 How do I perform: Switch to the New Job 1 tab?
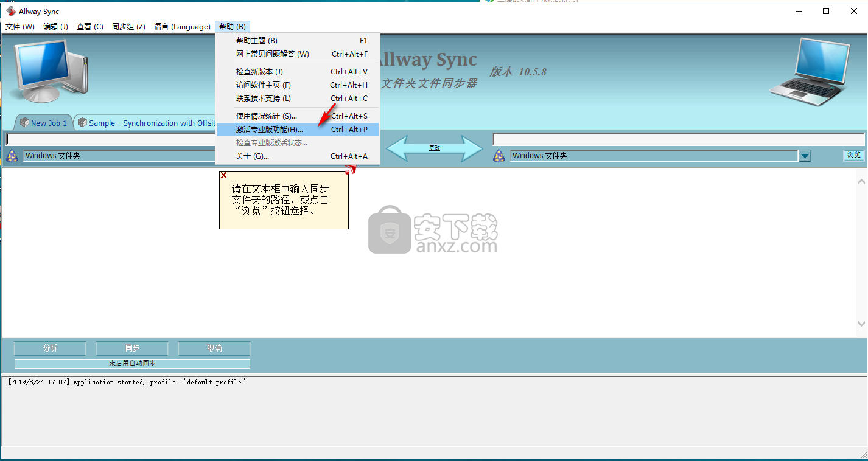coord(43,123)
